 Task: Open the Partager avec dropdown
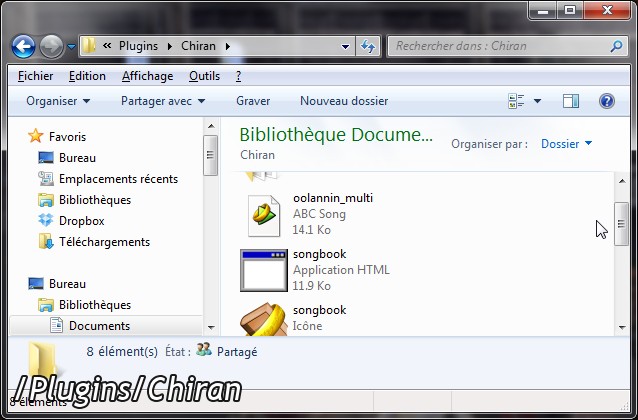(x=163, y=101)
